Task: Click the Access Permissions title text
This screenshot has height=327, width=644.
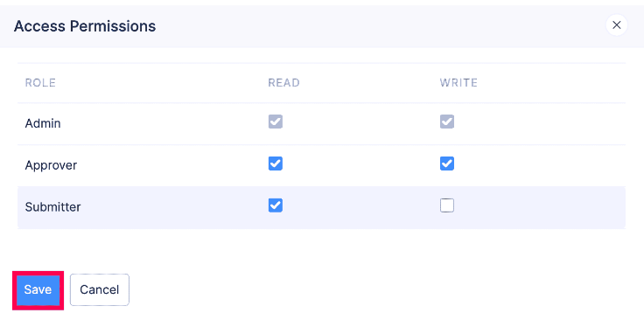Action: tap(85, 26)
